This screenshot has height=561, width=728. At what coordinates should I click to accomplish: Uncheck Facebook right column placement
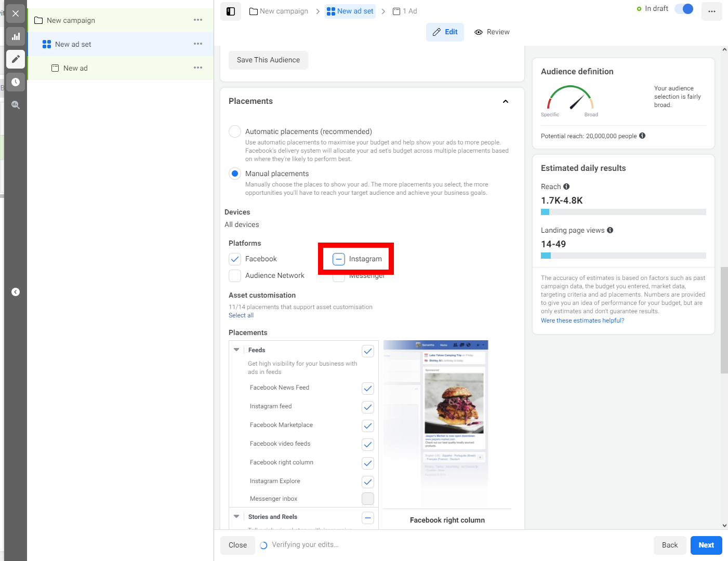368,463
